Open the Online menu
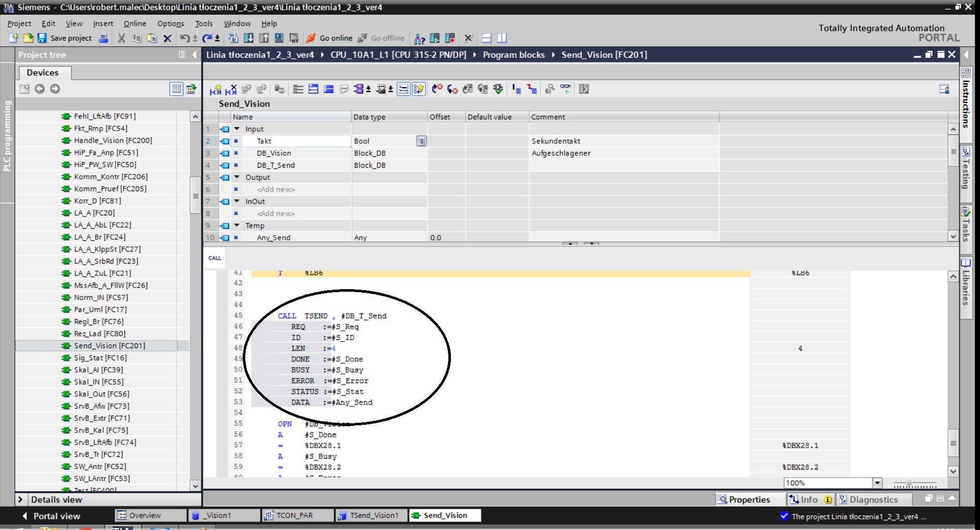This screenshot has height=530, width=980. (x=135, y=23)
